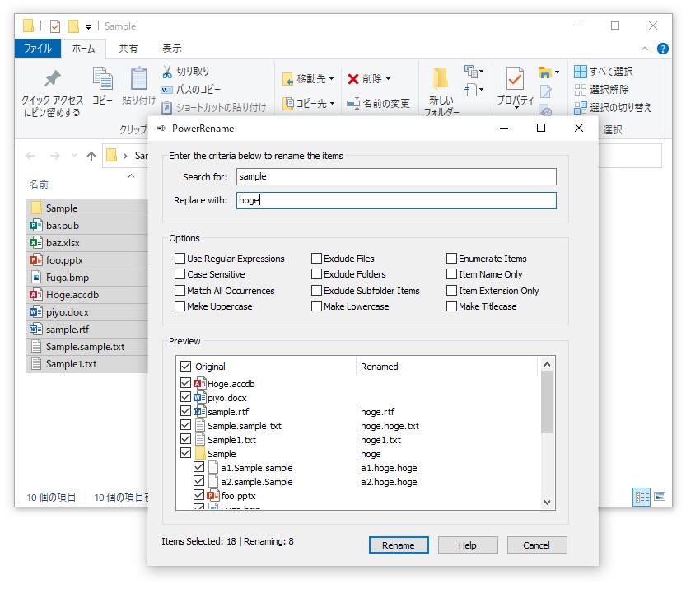Click Quick Access toolbar properties checkmark icon
This screenshot has width=700, height=589.
(x=55, y=26)
